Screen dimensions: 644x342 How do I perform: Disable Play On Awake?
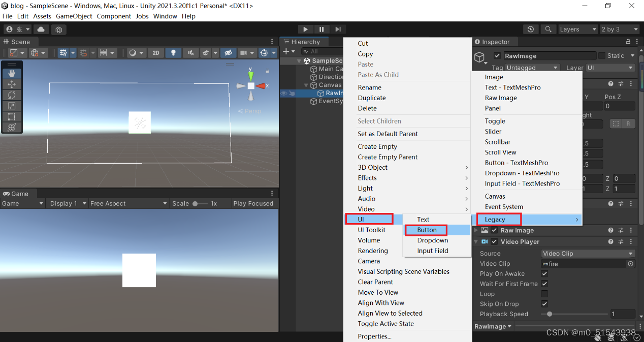(544, 273)
